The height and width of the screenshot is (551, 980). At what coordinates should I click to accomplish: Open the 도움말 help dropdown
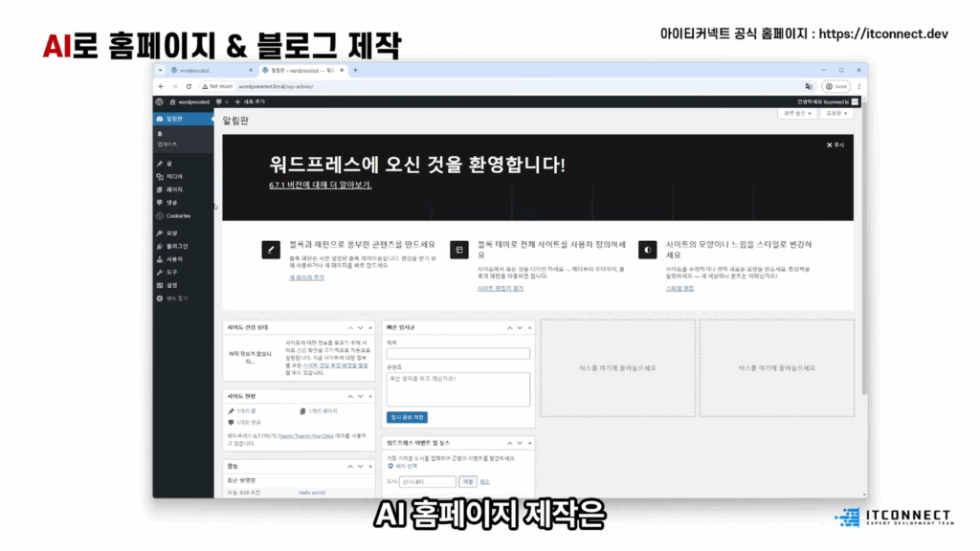[x=836, y=114]
